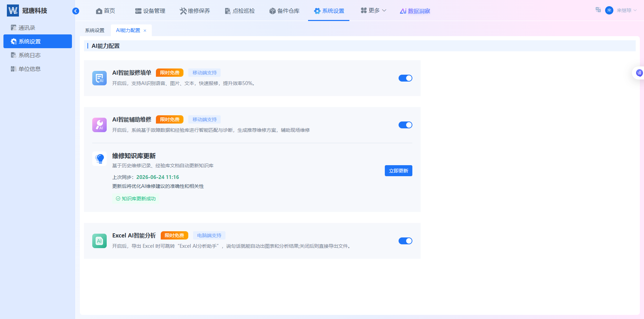644x319 pixels.
Task: Click the box icon for 备件仓库
Action: coord(273,11)
